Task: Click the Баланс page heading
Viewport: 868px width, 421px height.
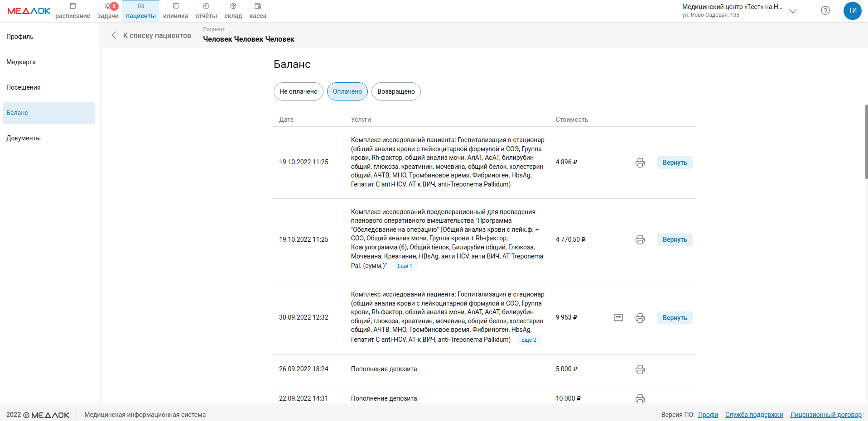Action: [x=292, y=64]
